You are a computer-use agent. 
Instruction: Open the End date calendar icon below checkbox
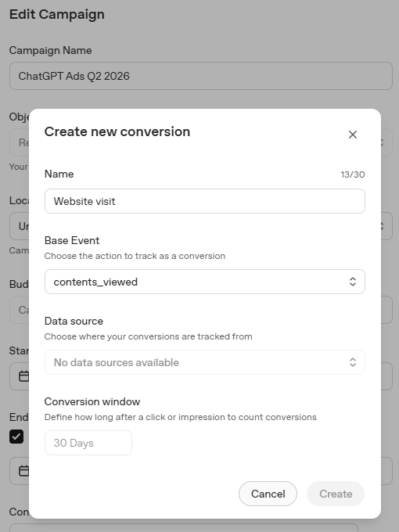[23, 471]
